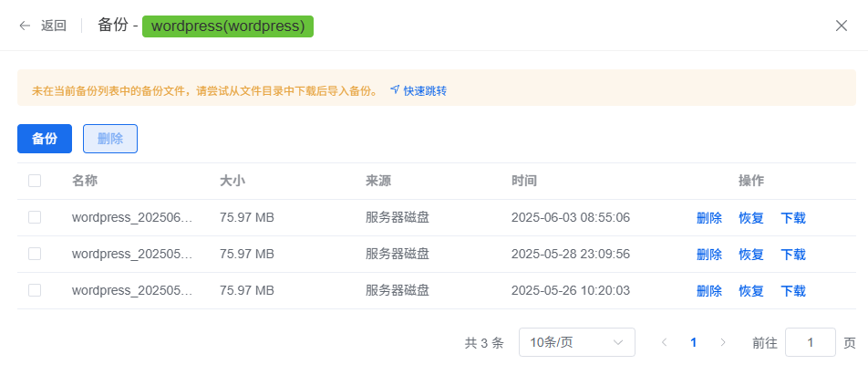Viewport: 868px width, 386px height.
Task: Click the 操作 column header
Action: click(751, 181)
